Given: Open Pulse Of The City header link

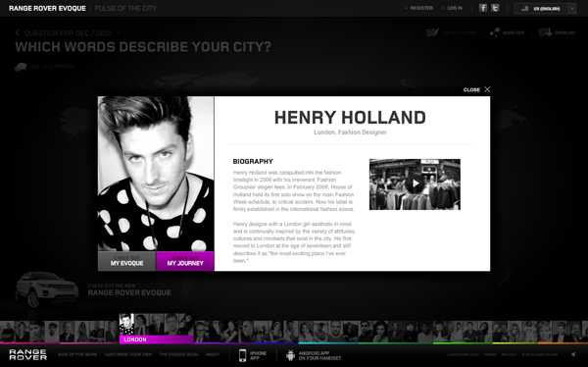Looking at the screenshot, I should [125, 8].
